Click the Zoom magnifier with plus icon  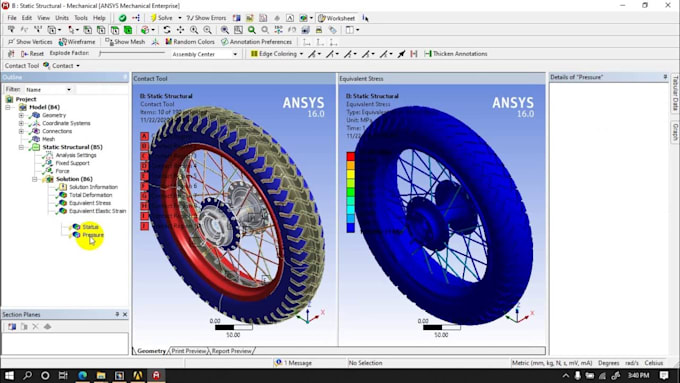coord(194,30)
